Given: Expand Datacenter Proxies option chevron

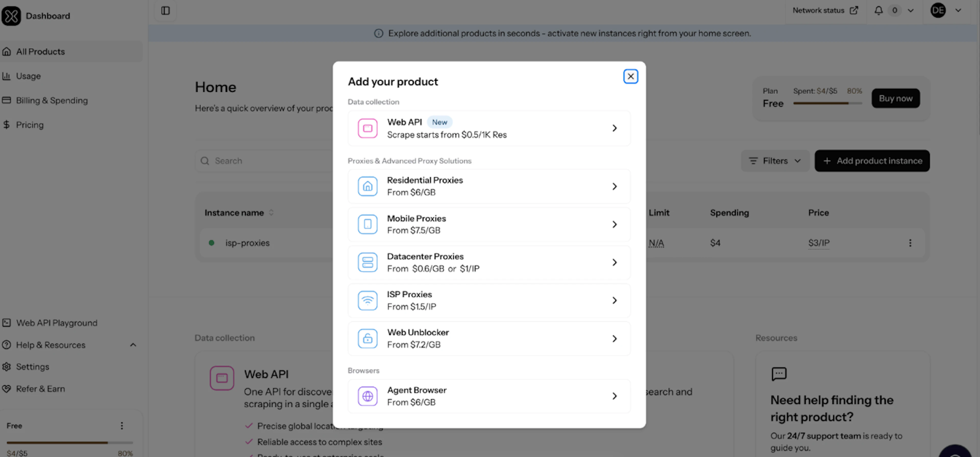Looking at the screenshot, I should pos(614,262).
